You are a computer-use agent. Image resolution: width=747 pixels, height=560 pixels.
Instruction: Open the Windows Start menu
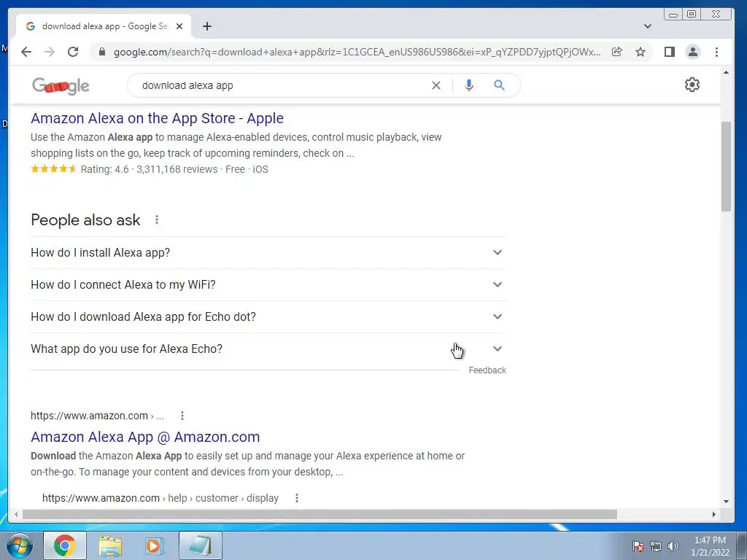tap(20, 545)
